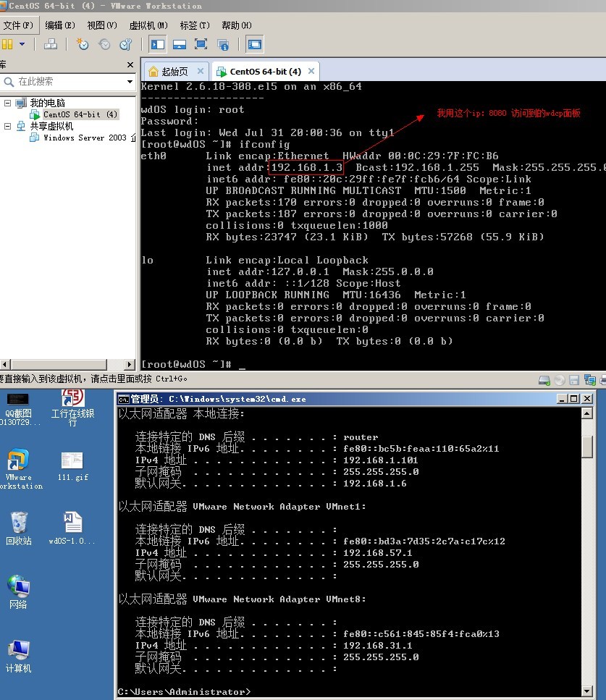Toggle the library sidebar view button
The width and height of the screenshot is (606, 700).
(158, 44)
